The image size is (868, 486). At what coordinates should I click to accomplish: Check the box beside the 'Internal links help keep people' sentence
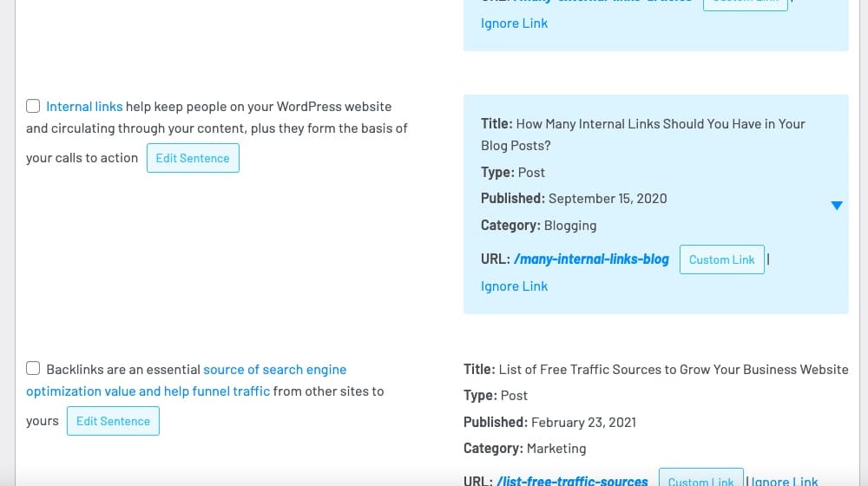[33, 106]
